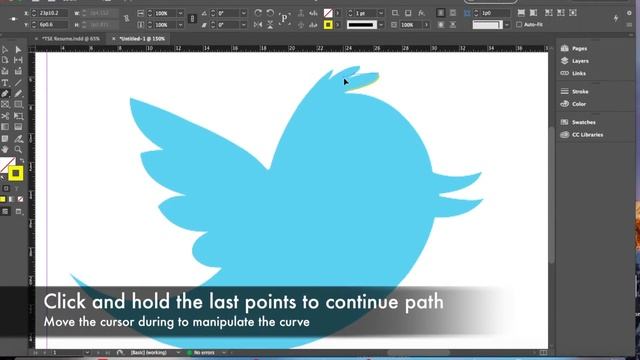Select Apply Gradient mode button

click(11, 199)
